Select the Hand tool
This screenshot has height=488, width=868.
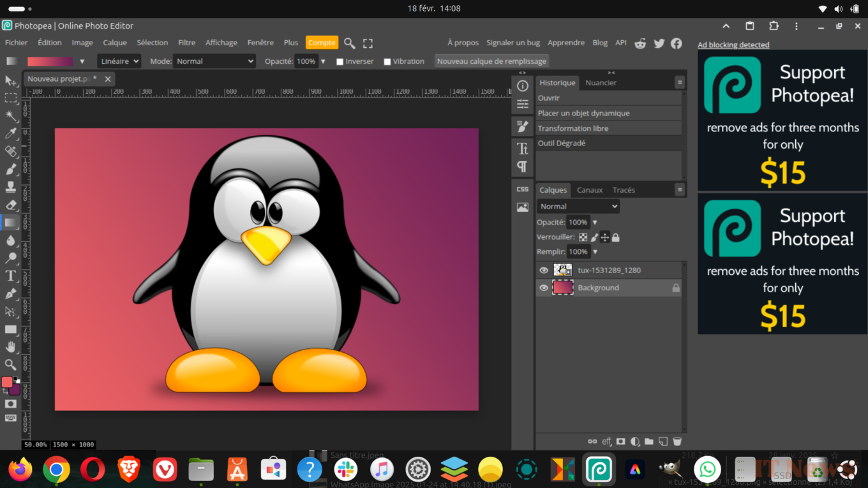[x=11, y=347]
